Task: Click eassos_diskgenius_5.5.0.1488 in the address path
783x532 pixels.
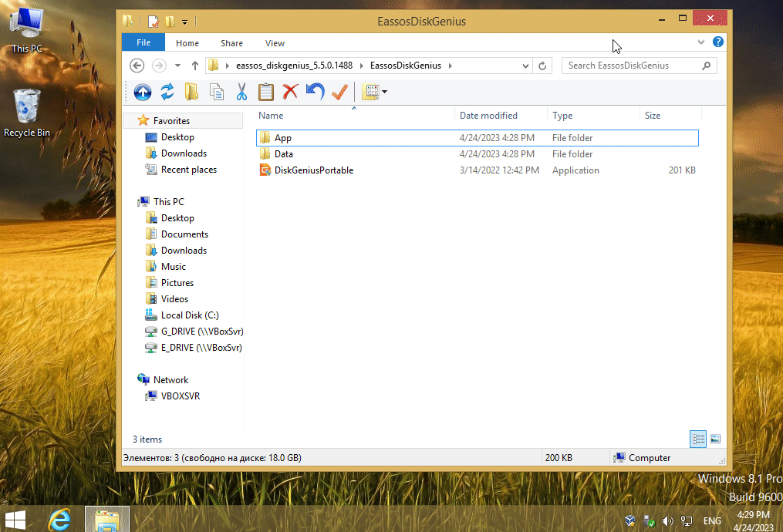Action: point(294,66)
